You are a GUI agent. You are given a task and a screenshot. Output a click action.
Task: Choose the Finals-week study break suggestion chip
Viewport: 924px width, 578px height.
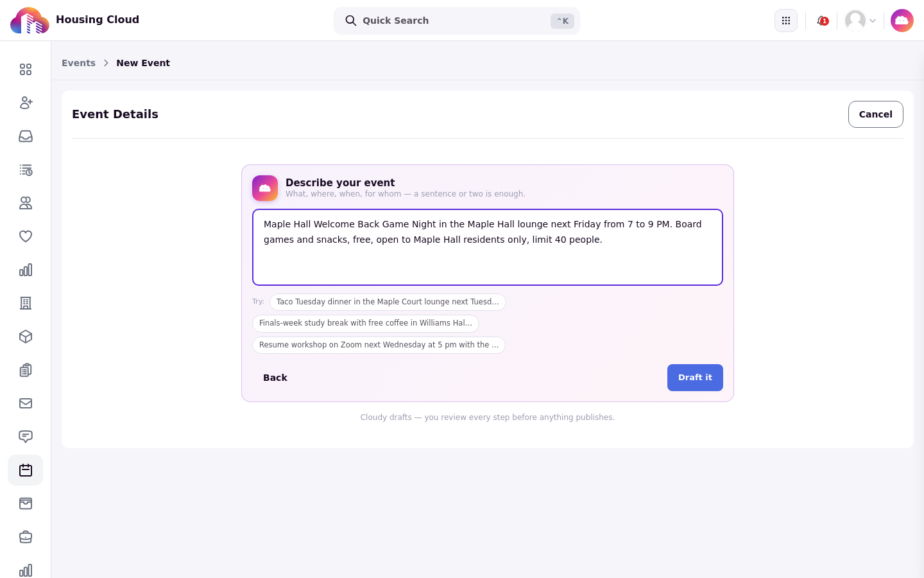[366, 323]
